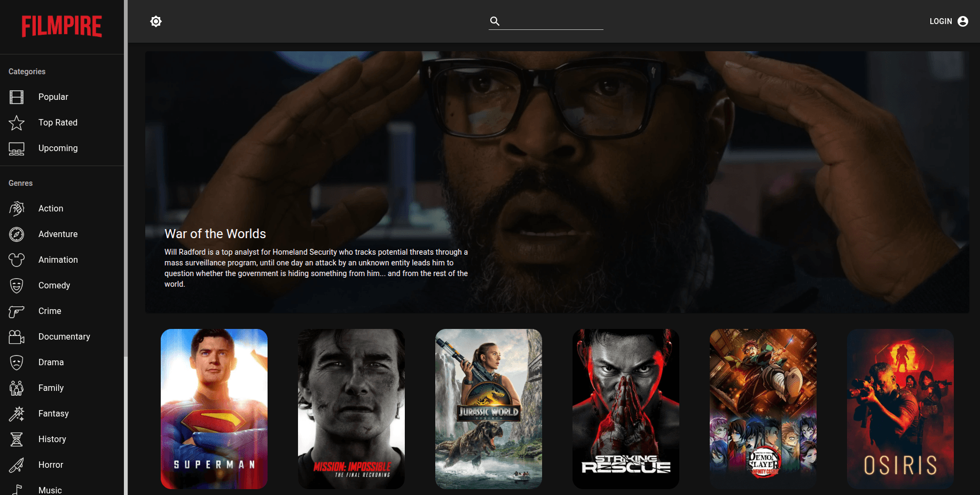Viewport: 980px width, 495px height.
Task: Click the Drama sad mask icon
Action: pos(17,363)
